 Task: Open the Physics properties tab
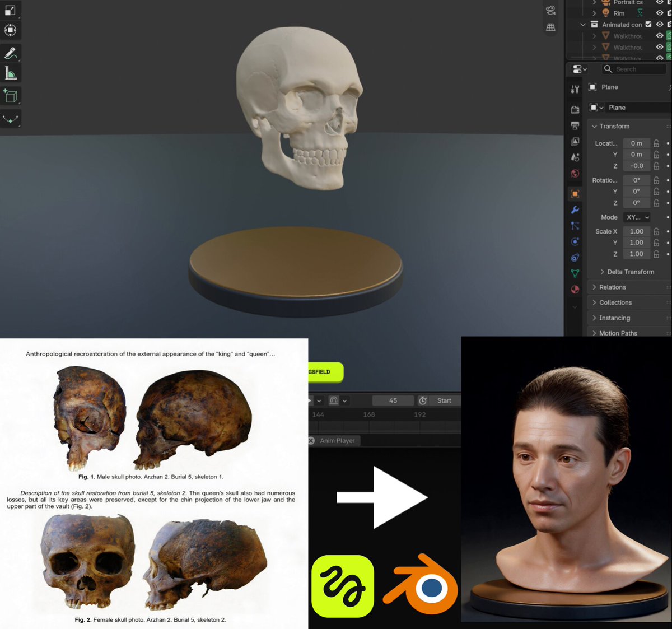(575, 242)
